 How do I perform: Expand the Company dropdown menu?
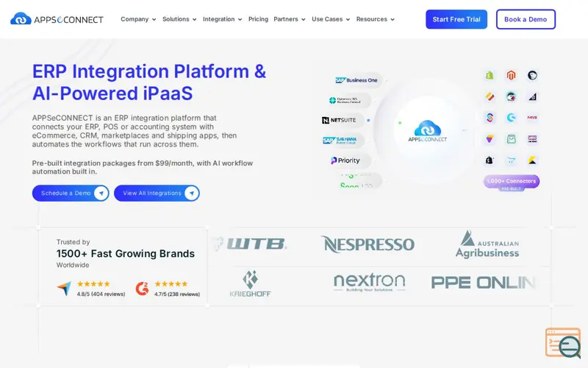[138, 19]
